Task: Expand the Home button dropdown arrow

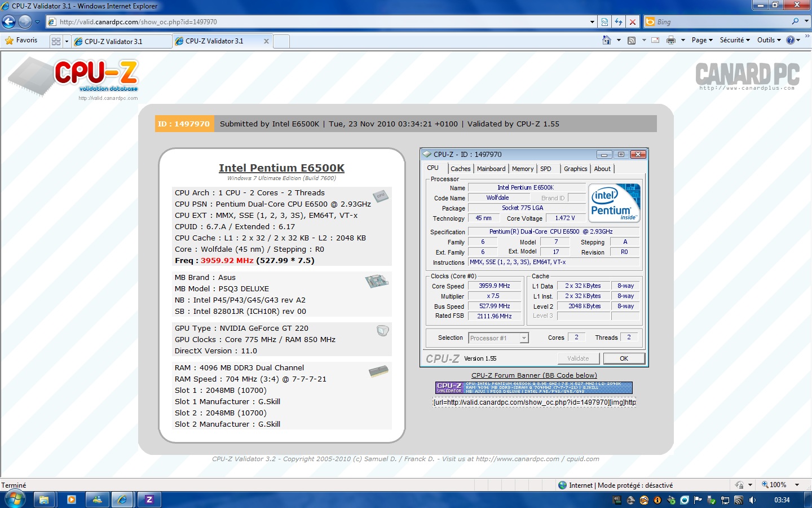Action: point(619,40)
